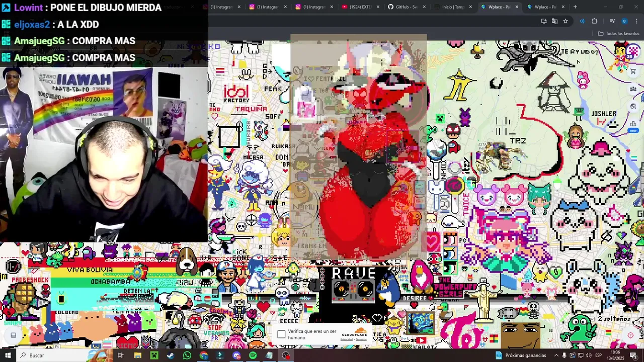Open the Chrome extensions puzzle icon
The height and width of the screenshot is (362, 644).
coord(595,21)
